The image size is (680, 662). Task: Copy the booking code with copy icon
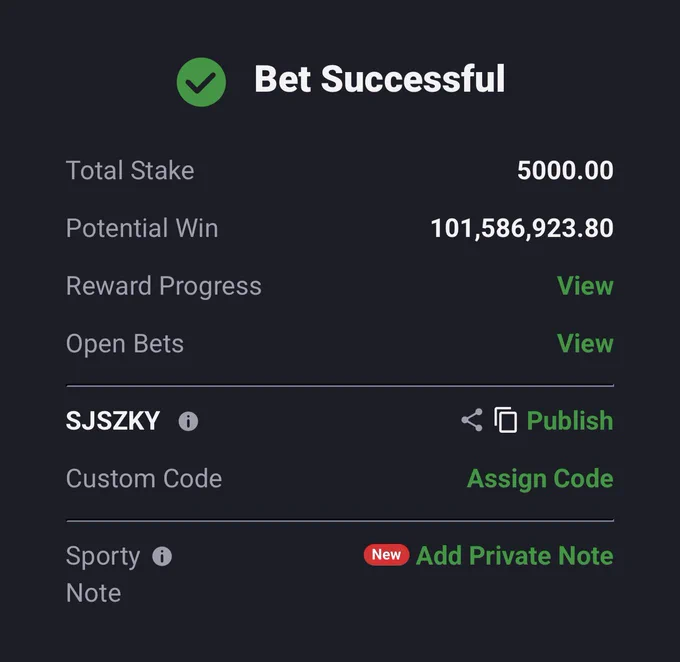[506, 420]
